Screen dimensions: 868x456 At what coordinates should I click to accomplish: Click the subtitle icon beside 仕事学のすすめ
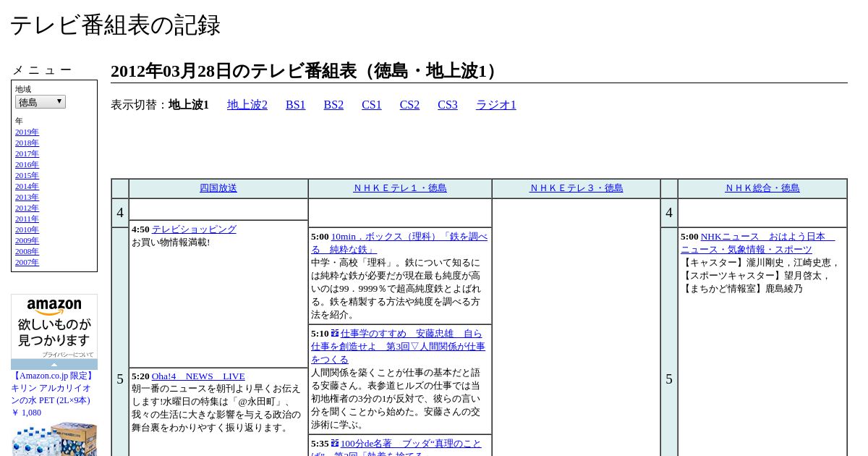pyautogui.click(x=335, y=334)
